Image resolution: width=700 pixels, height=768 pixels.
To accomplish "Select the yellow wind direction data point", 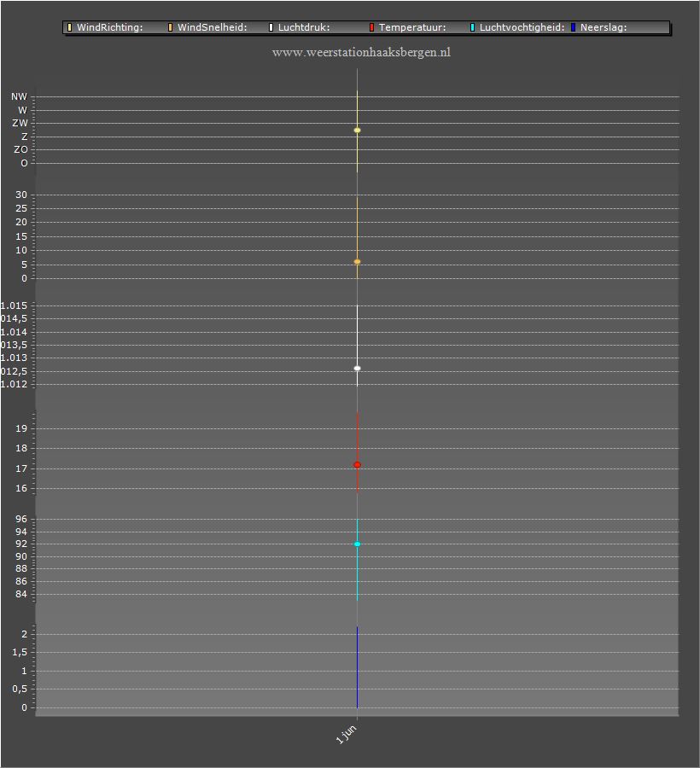I will pos(357,131).
